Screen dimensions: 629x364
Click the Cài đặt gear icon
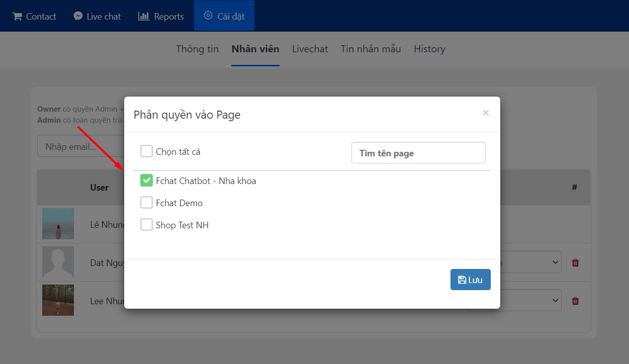coord(208,16)
